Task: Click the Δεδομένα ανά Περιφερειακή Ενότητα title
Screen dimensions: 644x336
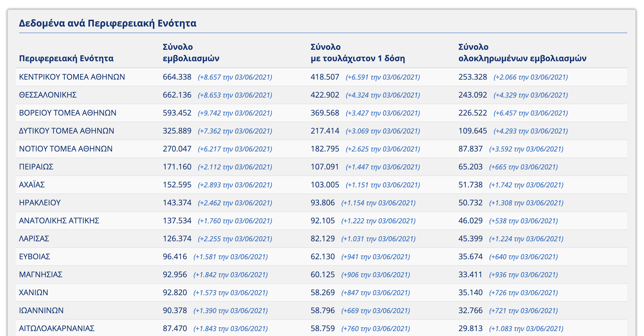Action: [x=108, y=23]
